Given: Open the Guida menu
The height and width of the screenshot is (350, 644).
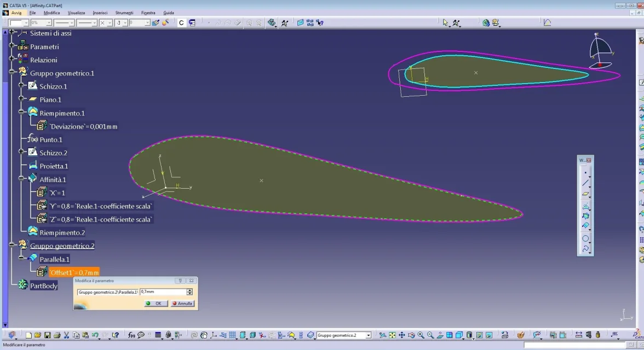Looking at the screenshot, I should (x=169, y=13).
